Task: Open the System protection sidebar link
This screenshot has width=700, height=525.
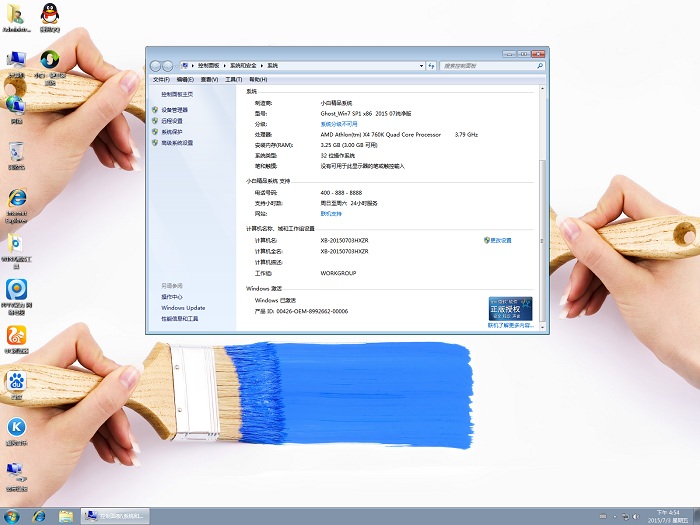Action: pyautogui.click(x=172, y=132)
